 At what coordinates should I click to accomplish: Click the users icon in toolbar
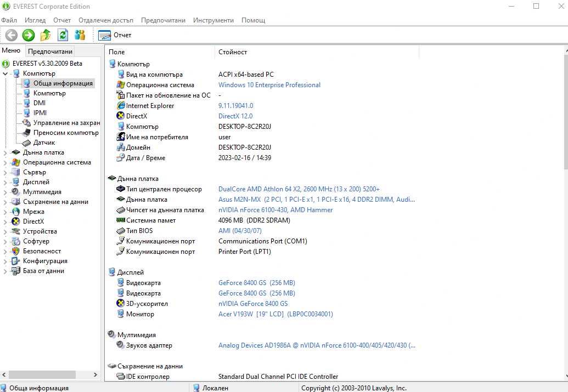(80, 35)
